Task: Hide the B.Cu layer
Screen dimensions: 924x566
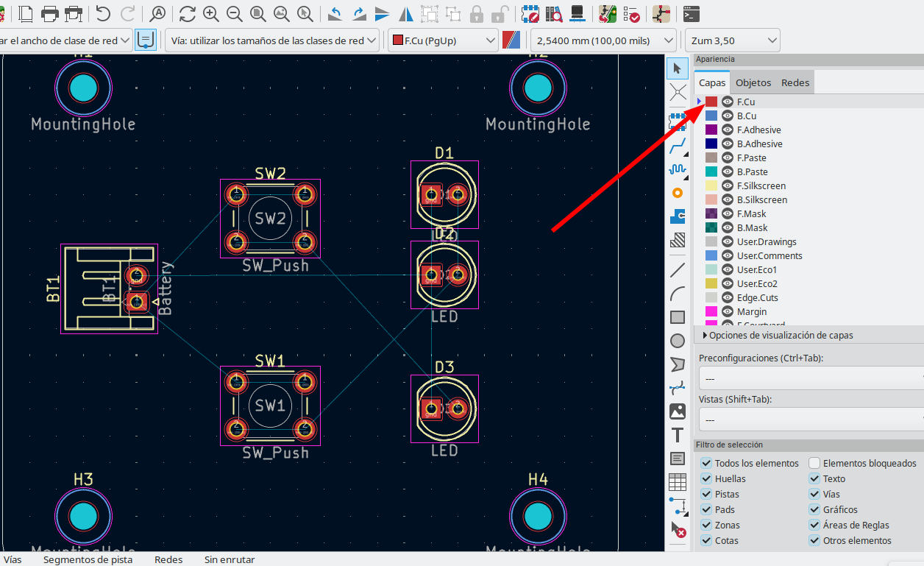Action: 728,116
